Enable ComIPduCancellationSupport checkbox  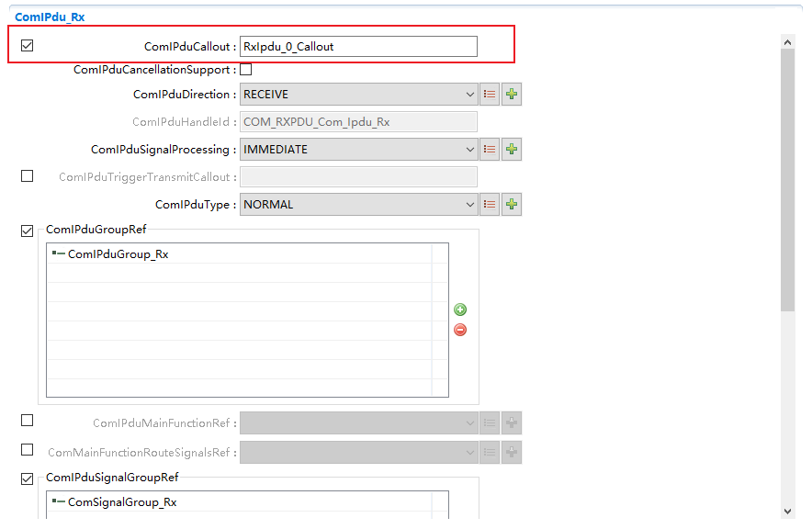246,70
